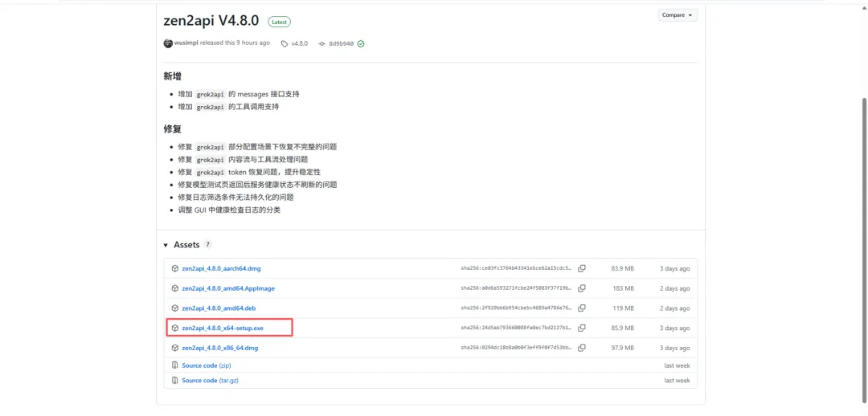Click the Latest badge
Viewport: 868px width, 416px height.
(x=280, y=22)
